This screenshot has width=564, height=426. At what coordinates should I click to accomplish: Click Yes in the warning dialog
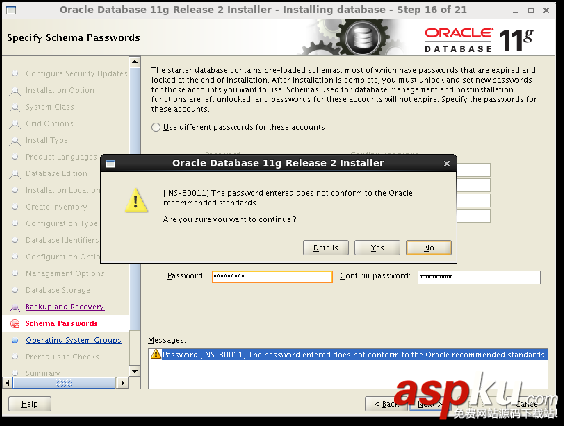pos(377,248)
